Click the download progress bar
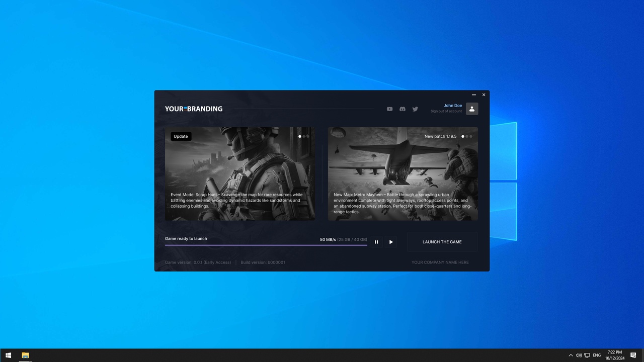This screenshot has height=362, width=644. coord(266,245)
